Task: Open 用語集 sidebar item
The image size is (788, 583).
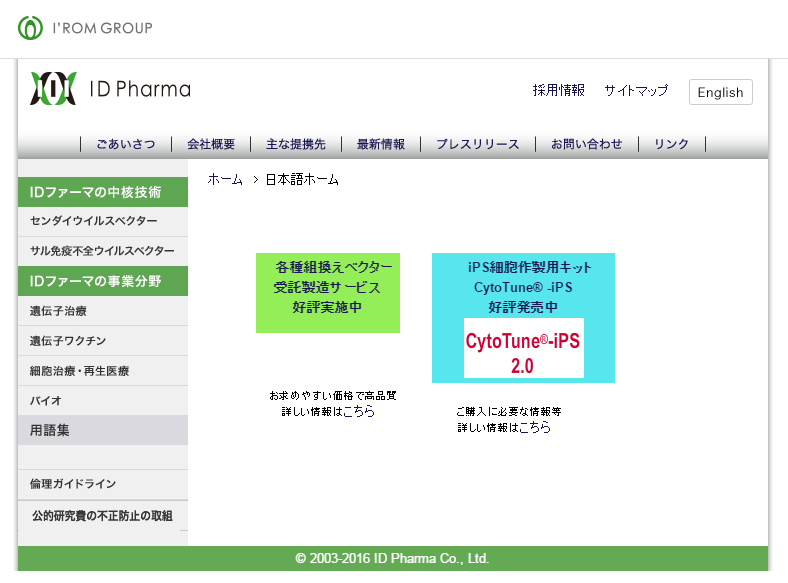Action: [103, 430]
